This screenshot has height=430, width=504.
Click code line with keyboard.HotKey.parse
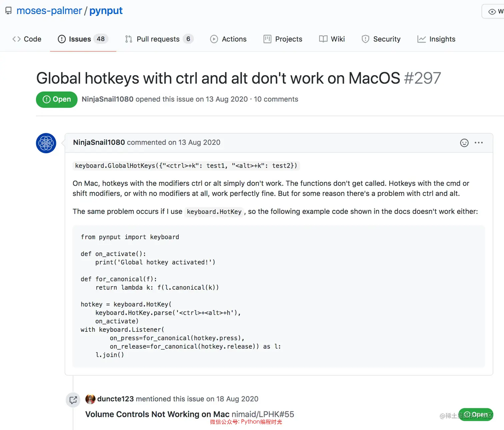[168, 313]
